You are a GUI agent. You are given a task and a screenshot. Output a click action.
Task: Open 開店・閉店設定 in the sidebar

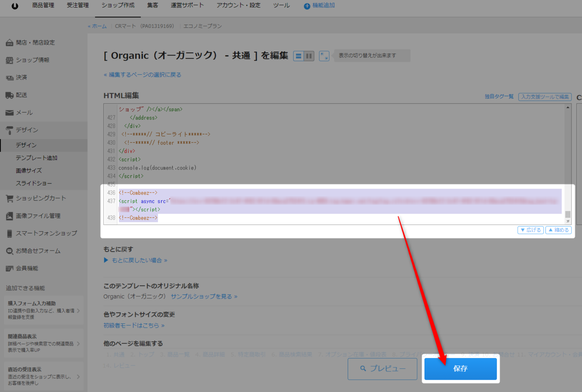pos(35,43)
